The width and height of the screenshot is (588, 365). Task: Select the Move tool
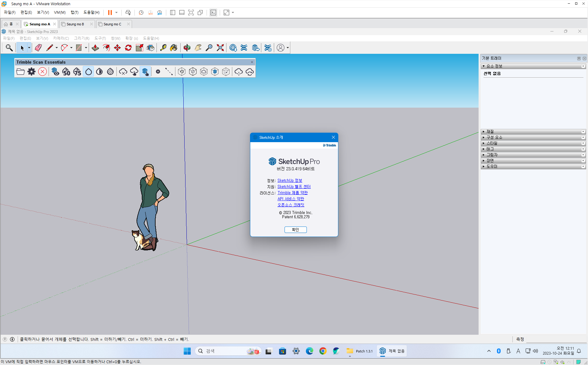click(117, 48)
